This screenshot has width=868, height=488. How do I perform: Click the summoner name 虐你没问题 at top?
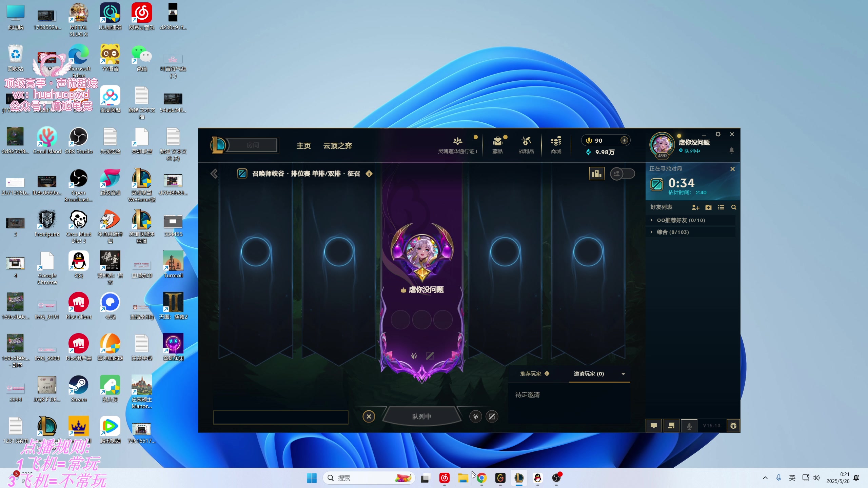[x=694, y=142]
